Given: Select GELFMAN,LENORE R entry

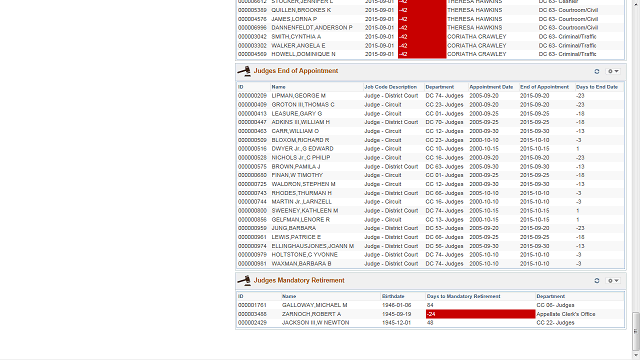Looking at the screenshot, I should coord(430,220).
